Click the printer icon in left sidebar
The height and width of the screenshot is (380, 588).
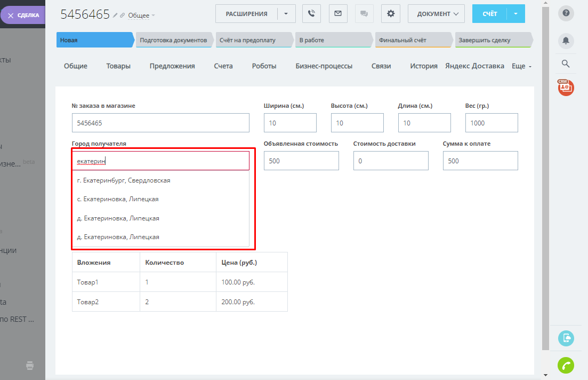[x=30, y=366]
